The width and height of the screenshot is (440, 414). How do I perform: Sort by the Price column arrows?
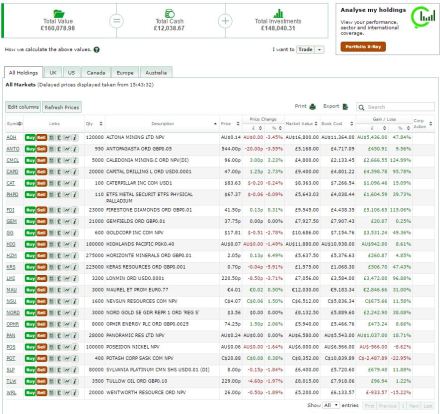click(238, 124)
